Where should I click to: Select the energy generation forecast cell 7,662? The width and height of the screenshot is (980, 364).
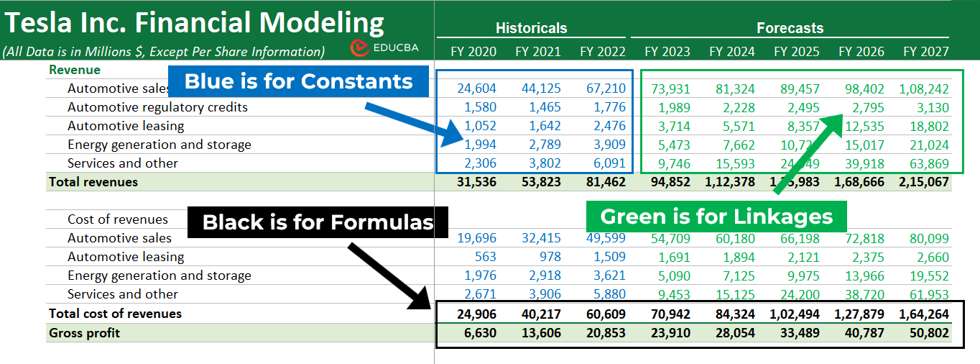point(739,145)
